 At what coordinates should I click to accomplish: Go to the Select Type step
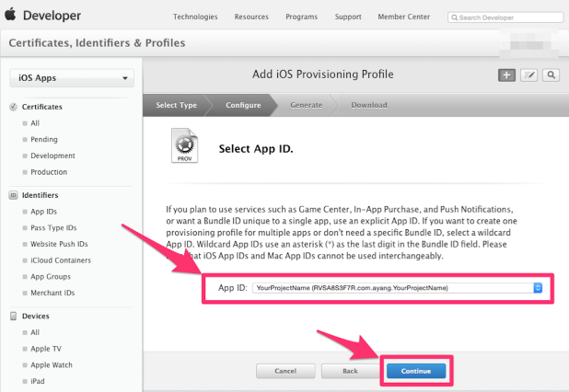(175, 105)
